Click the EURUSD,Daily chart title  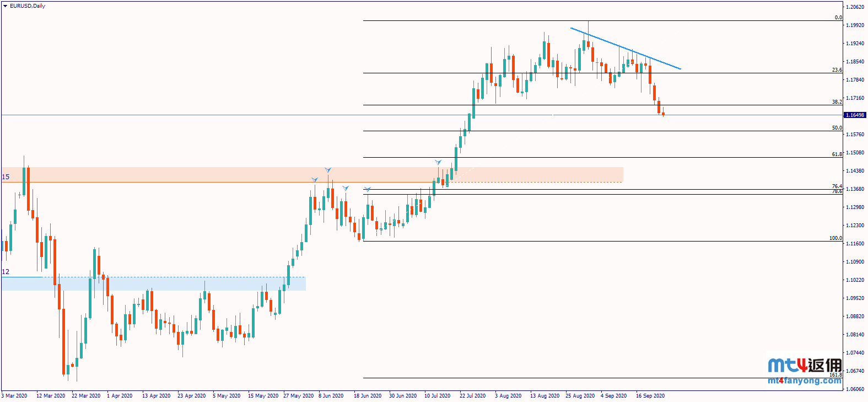[28, 6]
